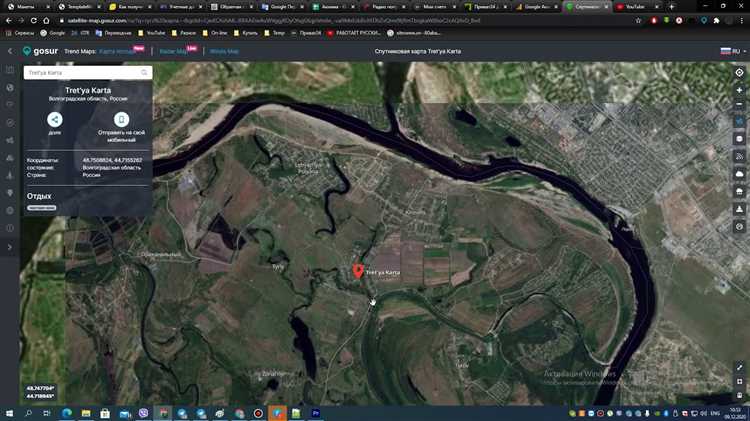Click the locate-me crosshair icon
750x421 pixels.
(x=739, y=73)
